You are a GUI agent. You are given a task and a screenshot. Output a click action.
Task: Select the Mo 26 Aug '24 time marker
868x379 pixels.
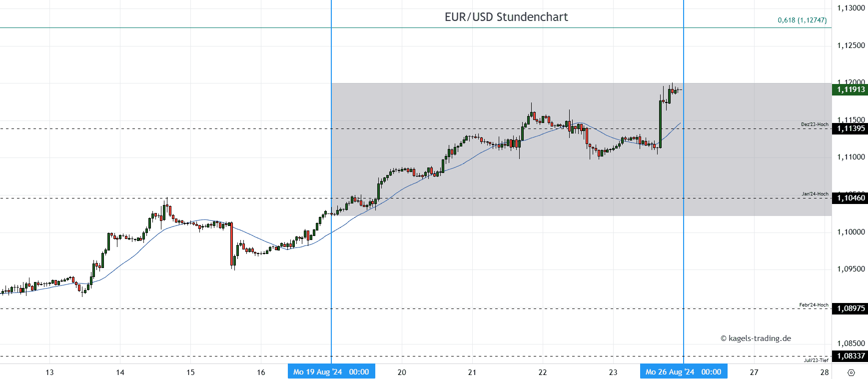point(684,371)
